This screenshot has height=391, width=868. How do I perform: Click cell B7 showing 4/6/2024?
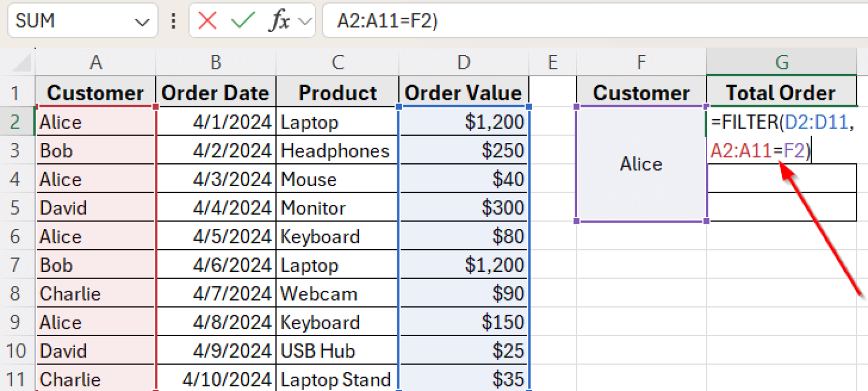tap(215, 264)
